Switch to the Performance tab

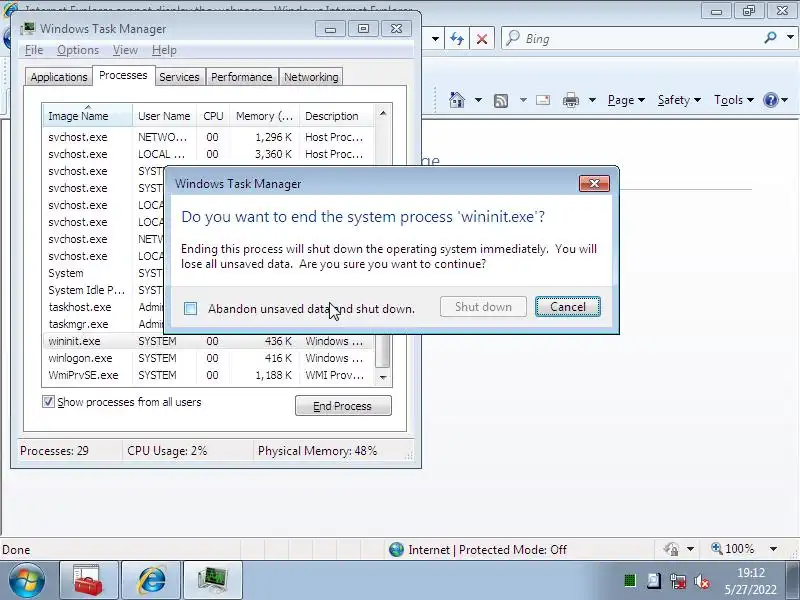point(242,77)
